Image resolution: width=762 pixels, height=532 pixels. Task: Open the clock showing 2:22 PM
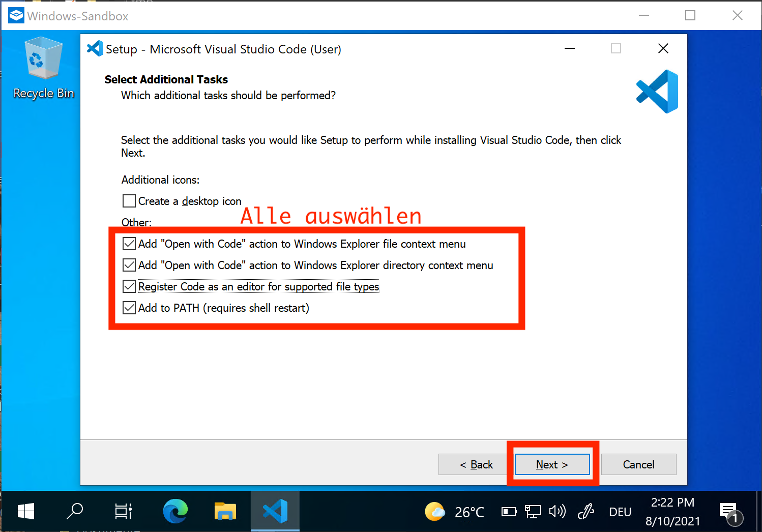click(x=673, y=512)
